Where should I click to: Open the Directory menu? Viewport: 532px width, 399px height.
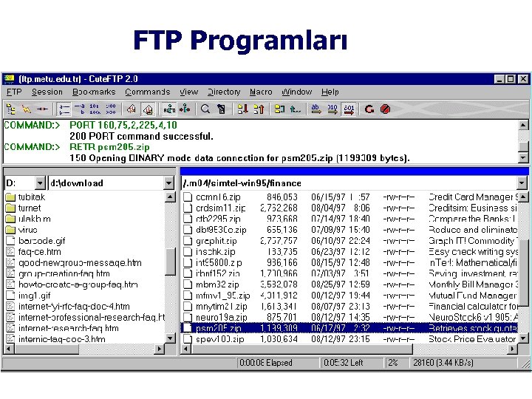coord(224,92)
